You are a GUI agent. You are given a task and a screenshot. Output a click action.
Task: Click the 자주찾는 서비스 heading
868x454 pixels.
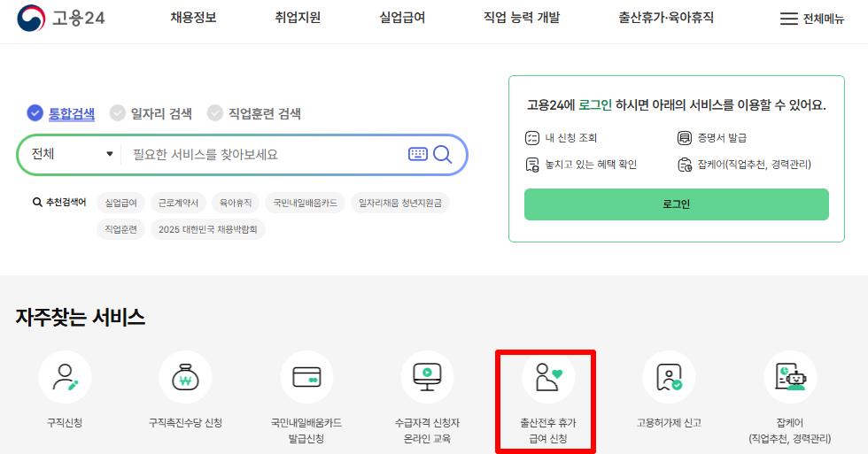[x=81, y=318]
